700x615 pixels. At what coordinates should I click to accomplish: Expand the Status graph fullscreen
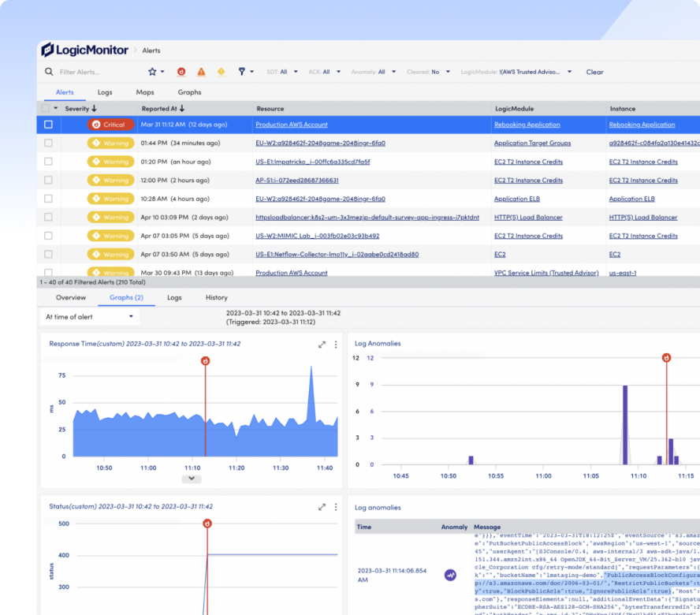pos(322,507)
